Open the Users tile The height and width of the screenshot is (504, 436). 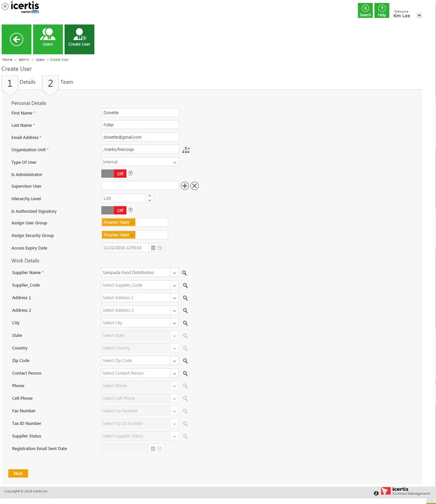48,40
